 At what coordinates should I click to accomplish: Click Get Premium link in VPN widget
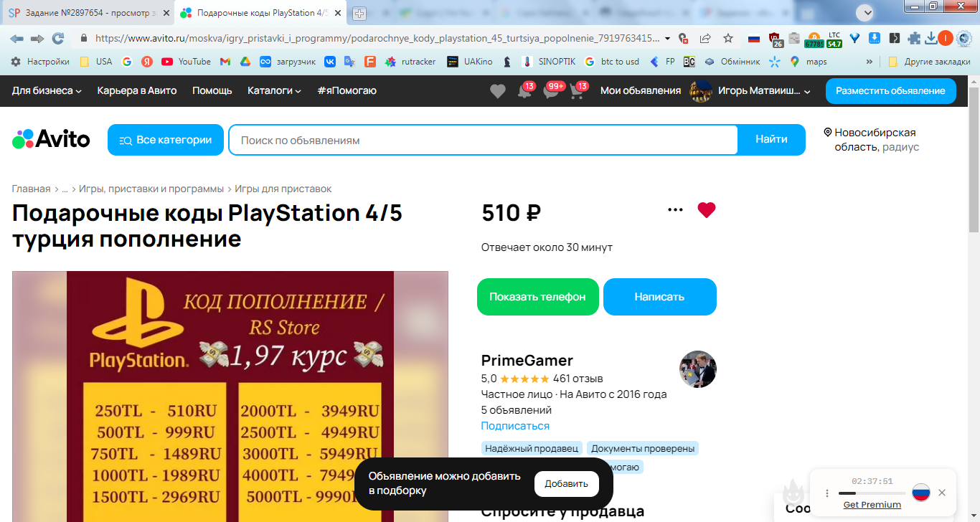pos(872,505)
